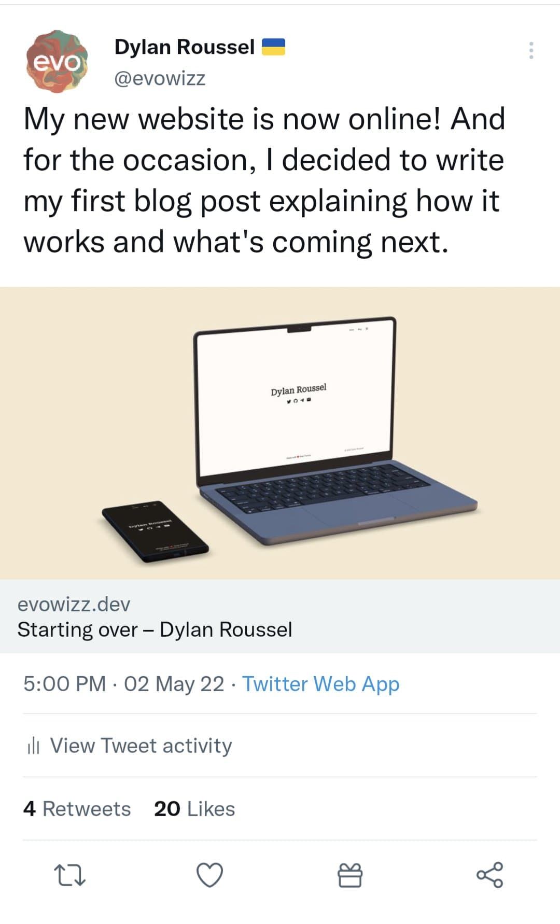Image resolution: width=560 pixels, height=924 pixels.
Task: Open Dylan Roussel's profile avatar
Action: click(57, 62)
